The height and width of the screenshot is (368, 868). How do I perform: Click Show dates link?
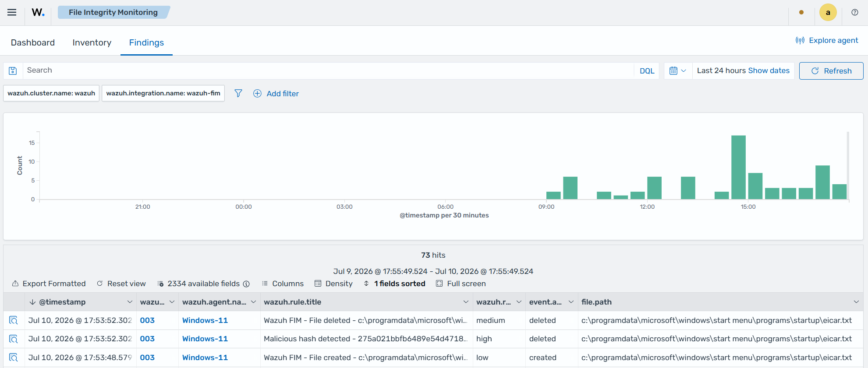769,70
